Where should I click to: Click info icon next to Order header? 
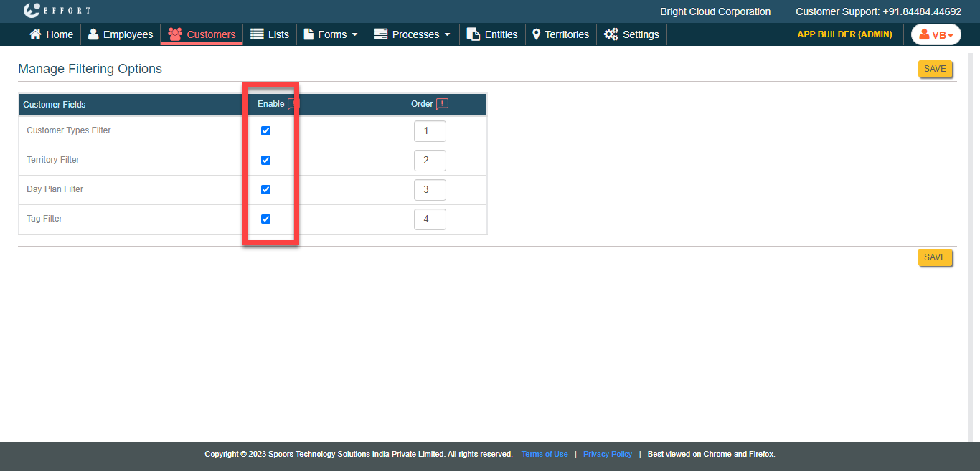[442, 104]
